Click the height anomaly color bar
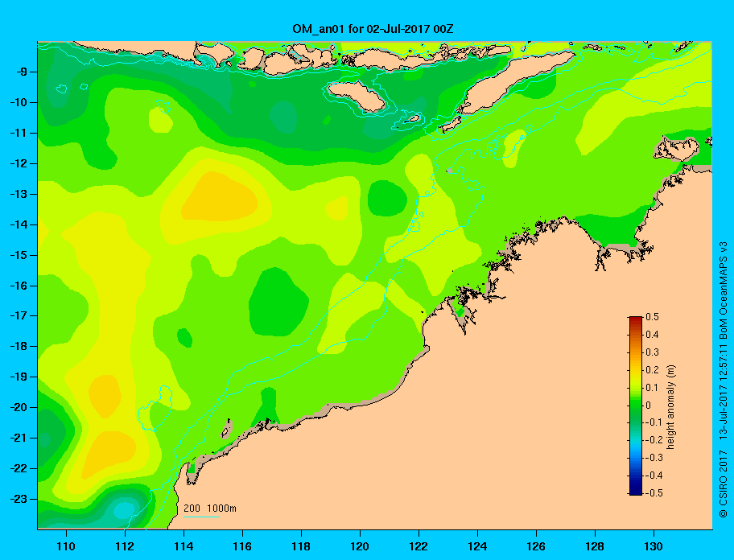 [636, 406]
